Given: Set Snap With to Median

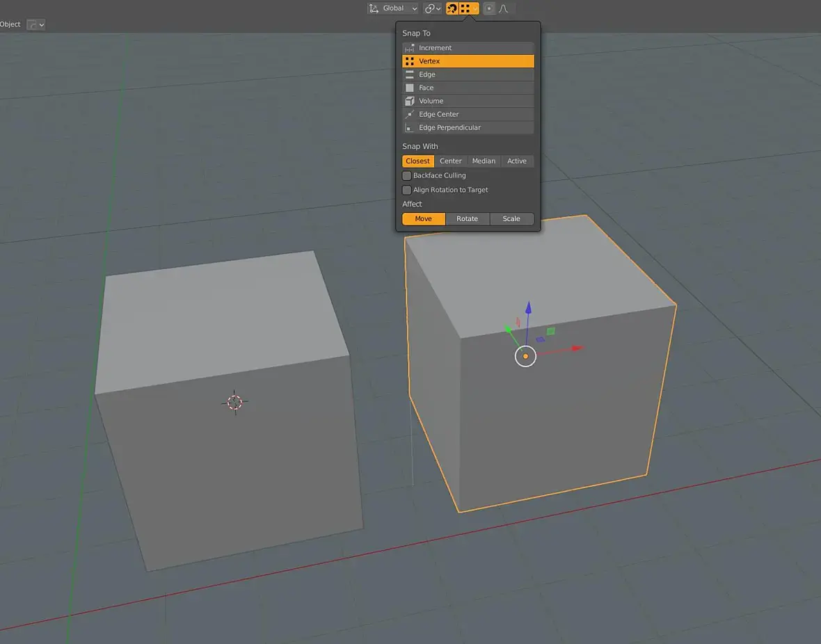Looking at the screenshot, I should click(484, 161).
